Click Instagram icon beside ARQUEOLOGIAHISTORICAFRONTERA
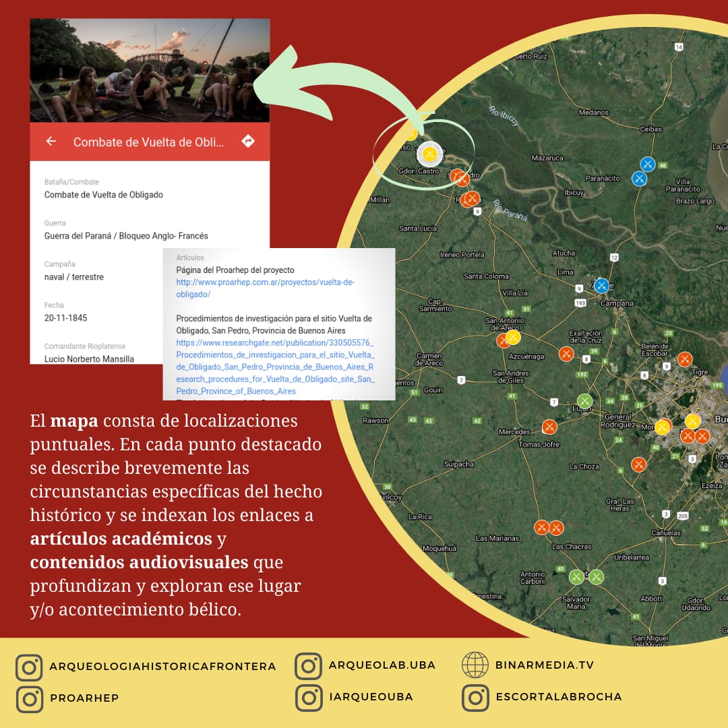This screenshot has height=728, width=728. (29, 667)
